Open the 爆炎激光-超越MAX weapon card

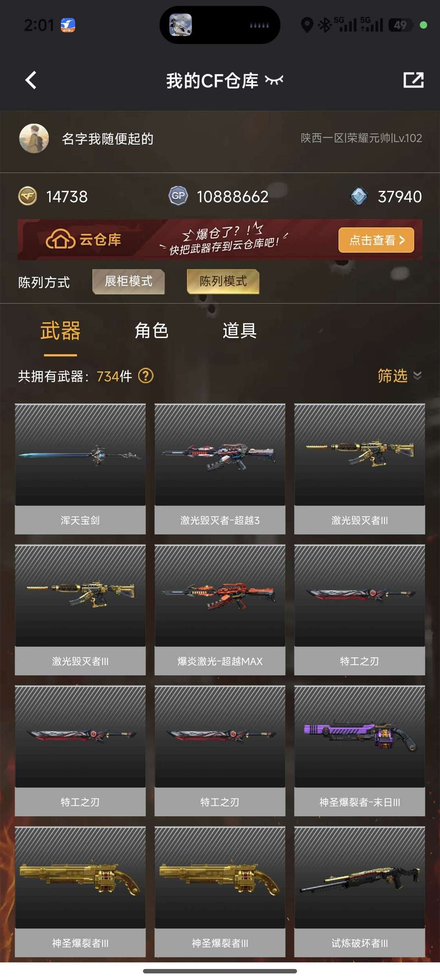(x=220, y=610)
